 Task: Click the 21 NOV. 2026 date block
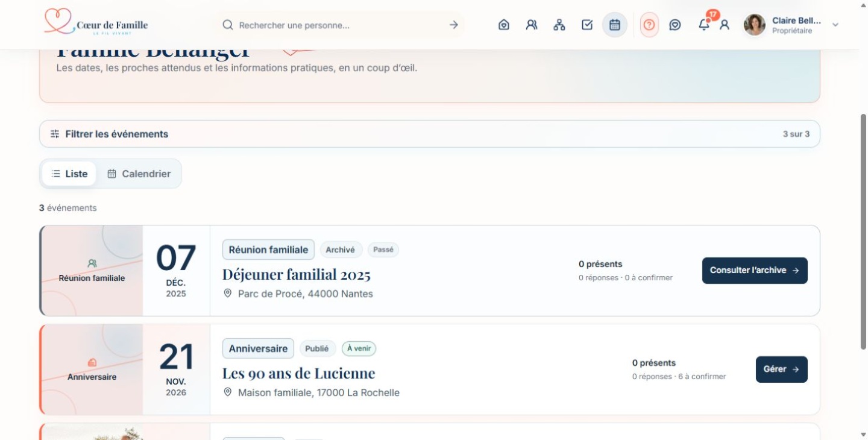(176, 369)
